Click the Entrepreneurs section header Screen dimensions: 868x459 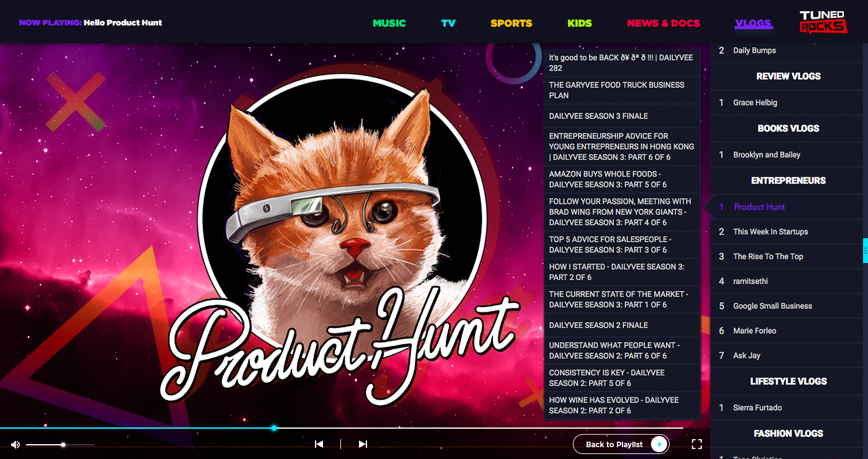point(789,180)
